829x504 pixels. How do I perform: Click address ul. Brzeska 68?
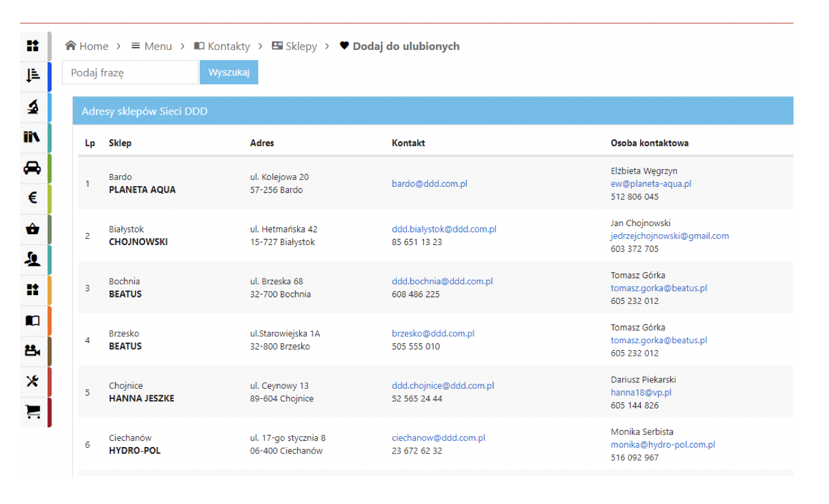pos(277,281)
